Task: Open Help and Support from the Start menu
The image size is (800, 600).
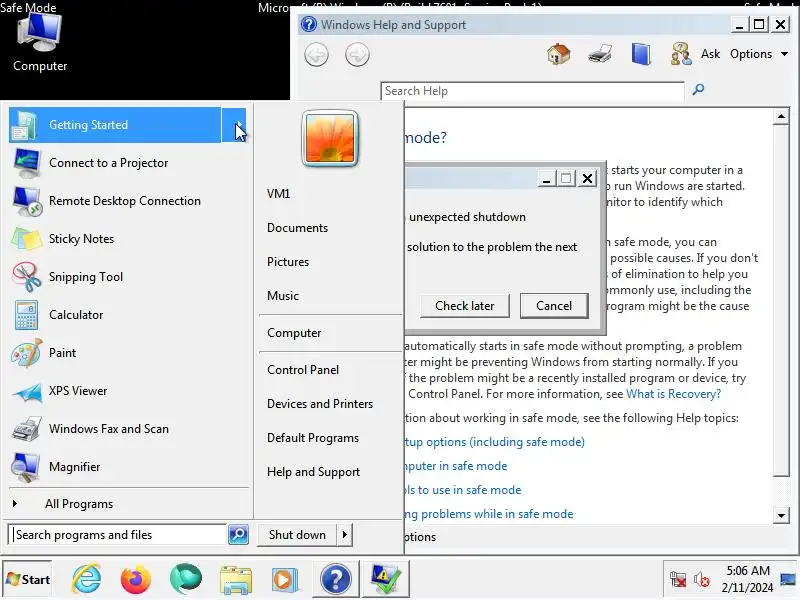Action: tap(313, 472)
